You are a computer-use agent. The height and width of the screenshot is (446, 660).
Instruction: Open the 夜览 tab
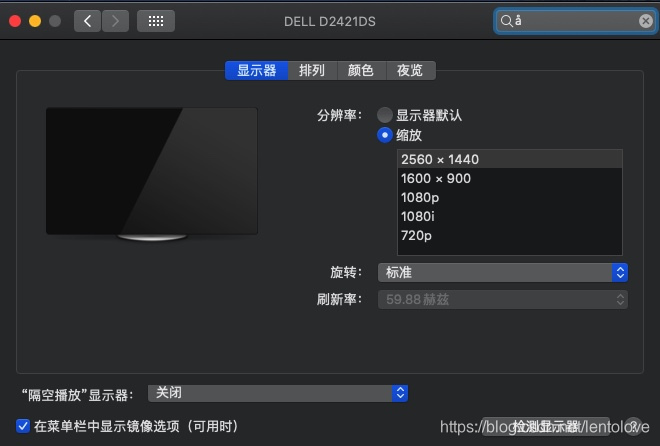(410, 70)
